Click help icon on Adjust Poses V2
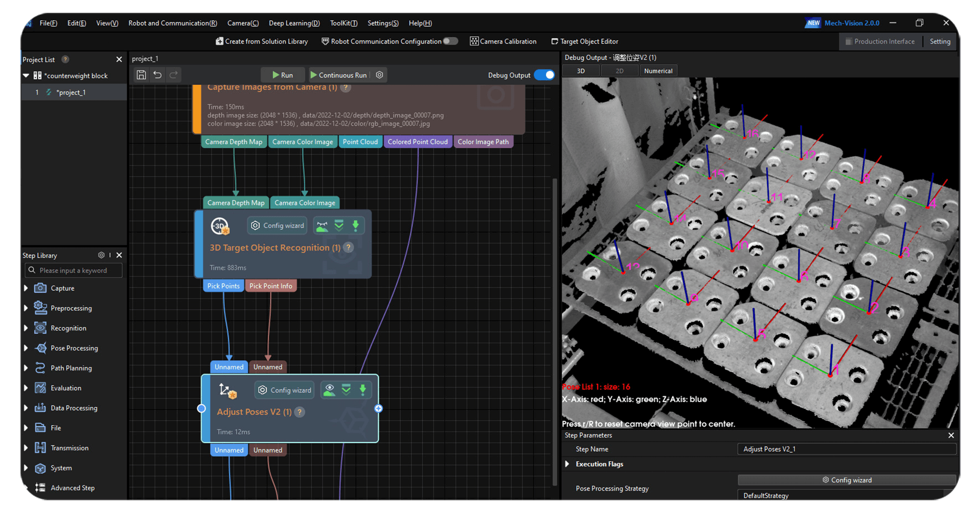Viewport: 980px width, 511px height. click(300, 412)
